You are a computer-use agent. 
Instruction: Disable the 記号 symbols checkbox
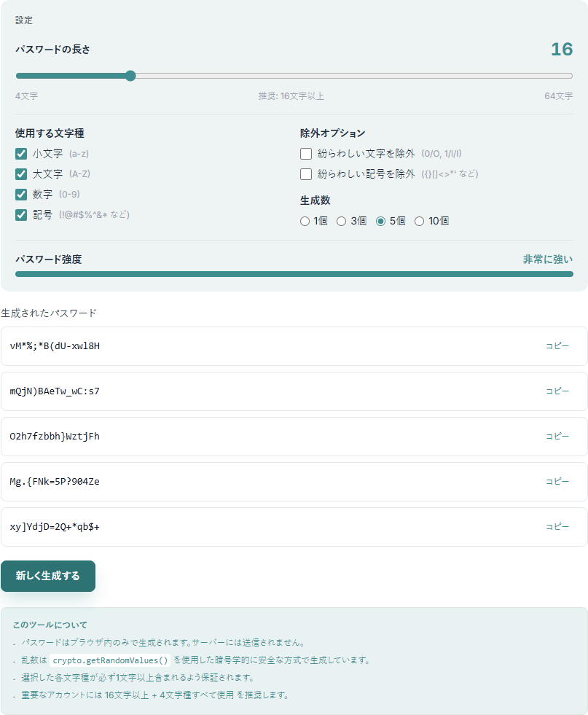21,215
